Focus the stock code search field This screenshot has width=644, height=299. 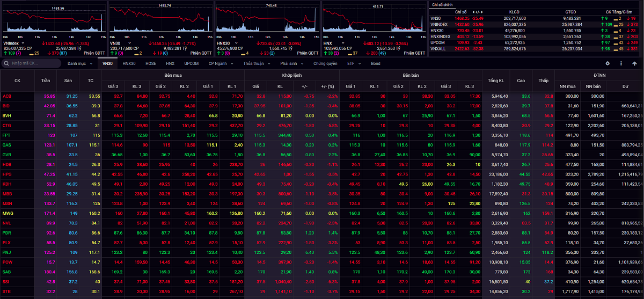coord(31,63)
